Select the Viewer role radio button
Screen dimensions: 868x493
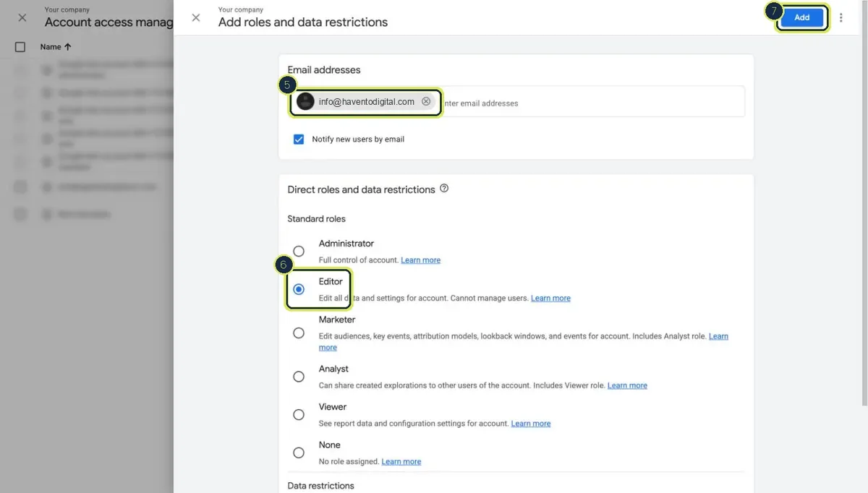coord(299,414)
